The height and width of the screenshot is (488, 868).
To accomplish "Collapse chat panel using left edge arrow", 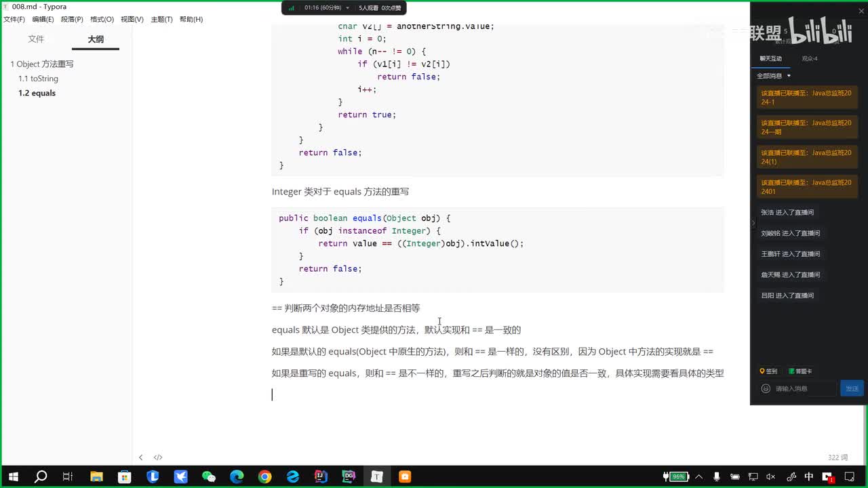I will click(753, 223).
